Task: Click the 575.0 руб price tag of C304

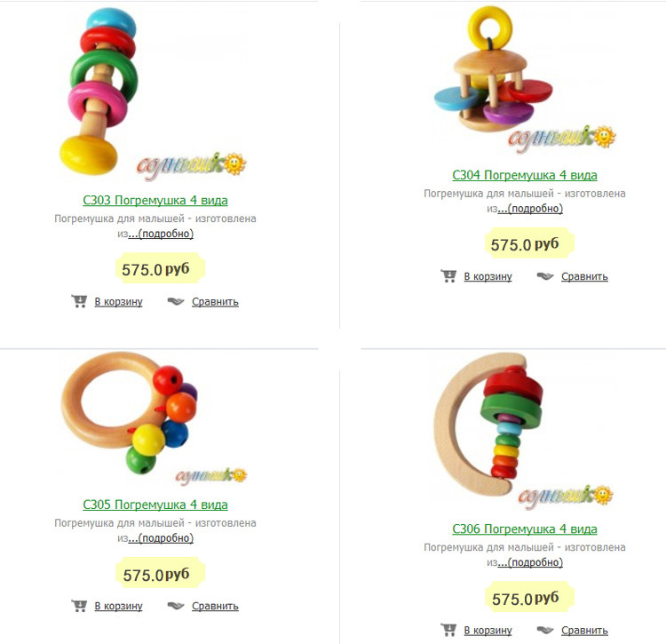Action: click(529, 243)
